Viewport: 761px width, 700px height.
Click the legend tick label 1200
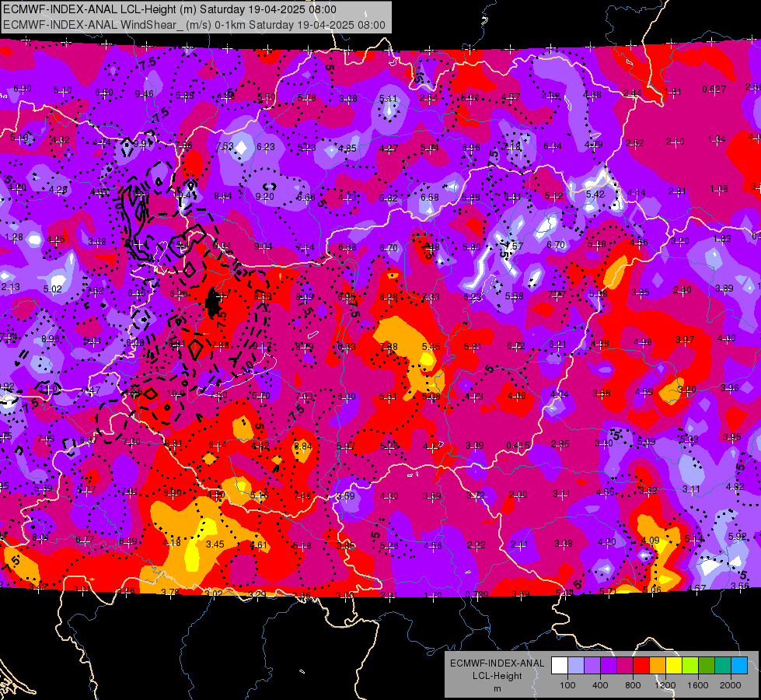coord(665,685)
